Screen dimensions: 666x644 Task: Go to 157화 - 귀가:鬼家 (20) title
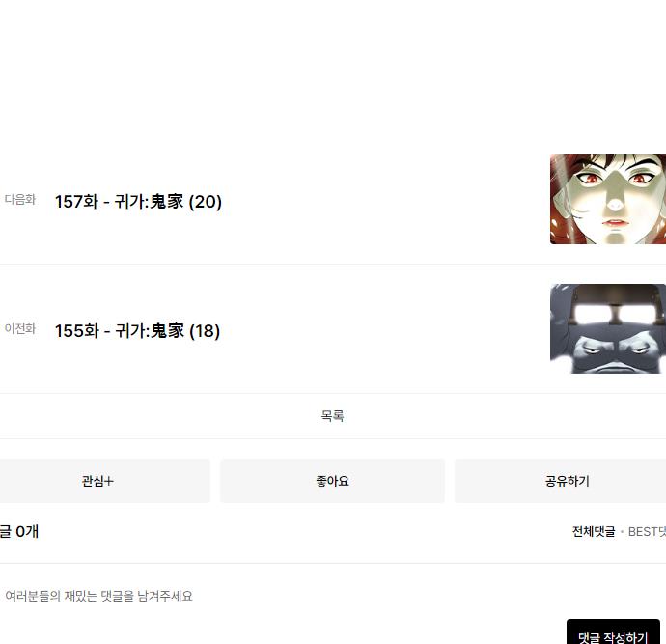click(x=138, y=202)
